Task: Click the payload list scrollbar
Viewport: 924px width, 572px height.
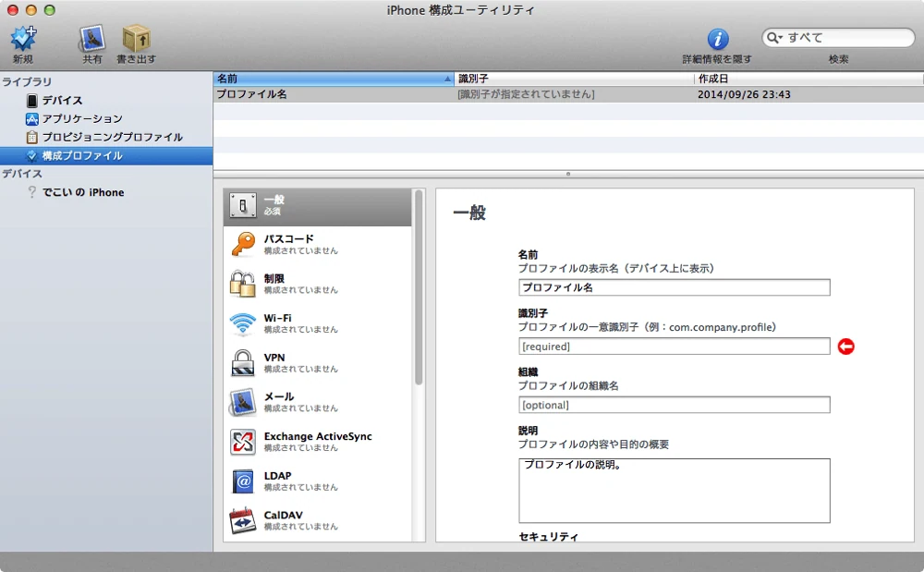Action: 419,287
